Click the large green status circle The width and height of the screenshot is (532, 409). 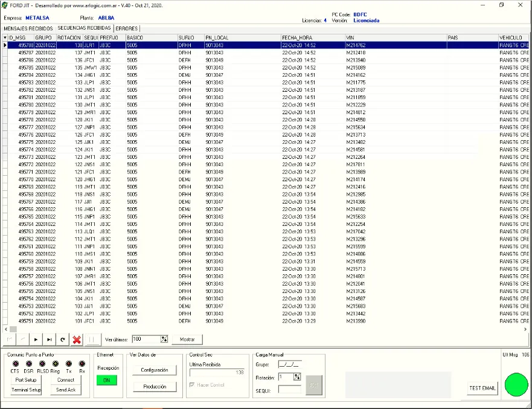point(516,385)
